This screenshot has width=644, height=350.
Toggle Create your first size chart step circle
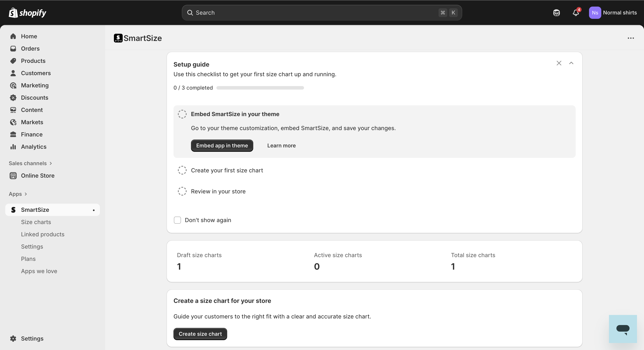[182, 170]
